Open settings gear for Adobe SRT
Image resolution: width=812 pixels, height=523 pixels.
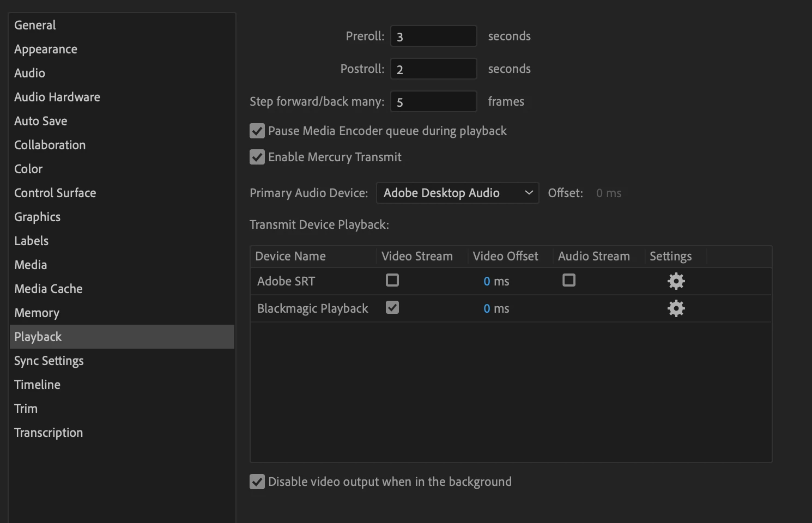676,281
